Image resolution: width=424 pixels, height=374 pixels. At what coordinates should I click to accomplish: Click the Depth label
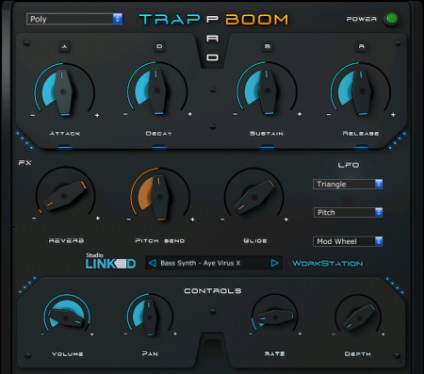[x=358, y=354]
